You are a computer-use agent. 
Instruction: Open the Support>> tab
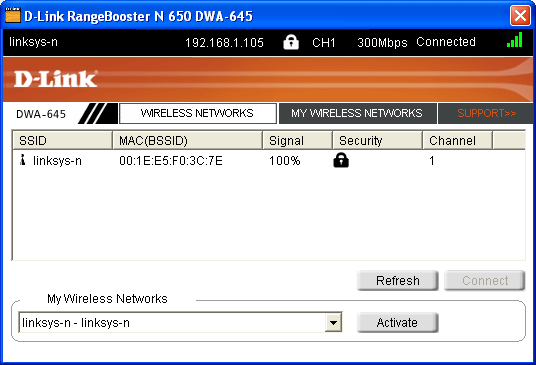click(x=486, y=113)
